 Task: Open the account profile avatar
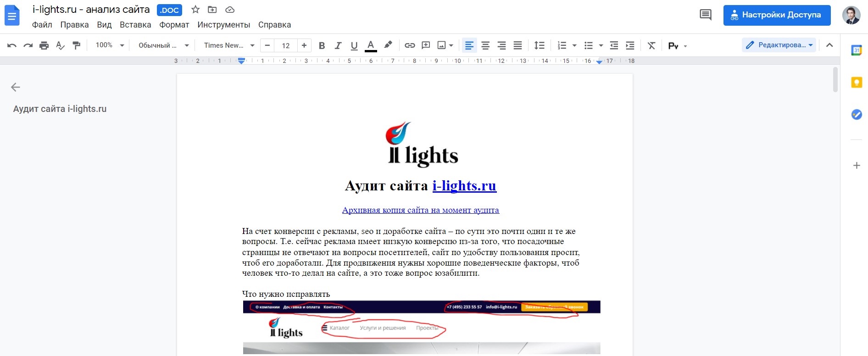851,15
